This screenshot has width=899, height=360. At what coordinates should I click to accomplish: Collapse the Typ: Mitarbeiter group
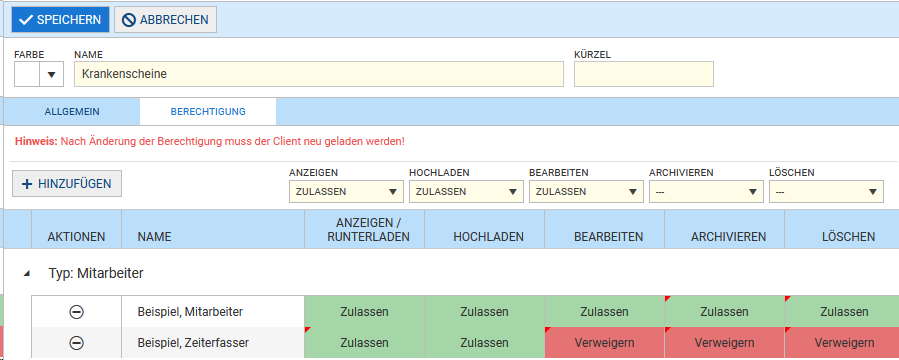point(26,274)
